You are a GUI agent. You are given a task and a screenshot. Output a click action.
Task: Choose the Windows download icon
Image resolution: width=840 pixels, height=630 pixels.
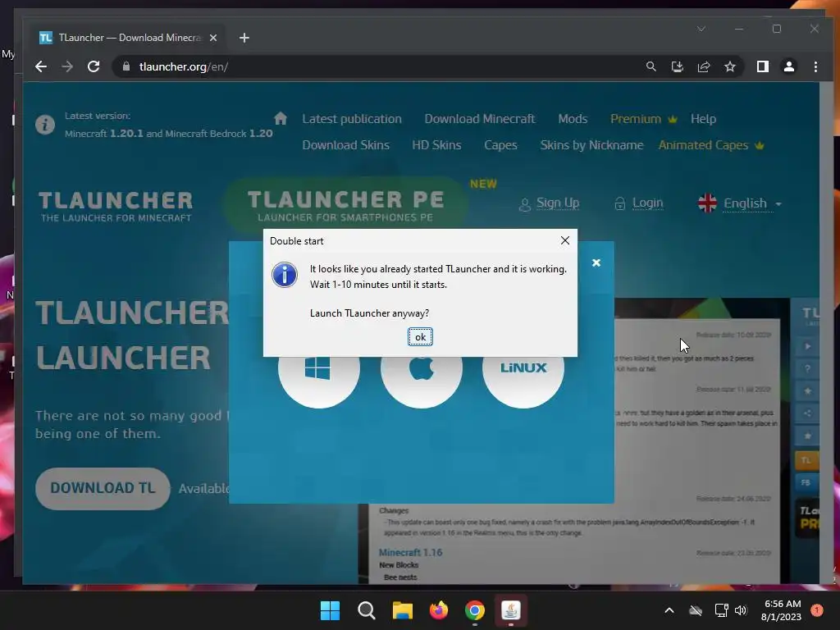319,368
